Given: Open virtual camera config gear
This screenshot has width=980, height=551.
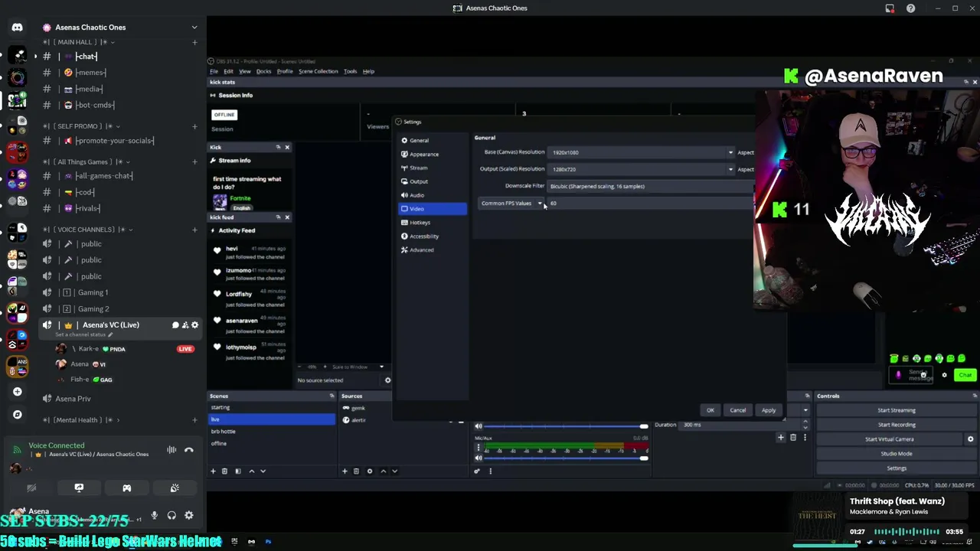Looking at the screenshot, I should (971, 439).
